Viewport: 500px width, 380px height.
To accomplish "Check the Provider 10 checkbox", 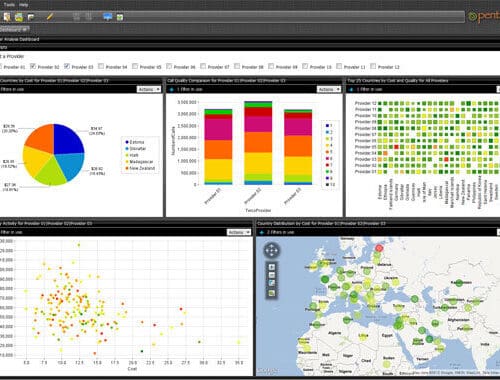I will click(x=305, y=66).
